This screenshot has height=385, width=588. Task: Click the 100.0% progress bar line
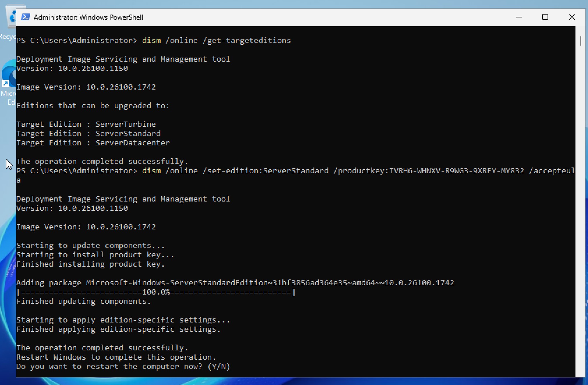coord(156,292)
